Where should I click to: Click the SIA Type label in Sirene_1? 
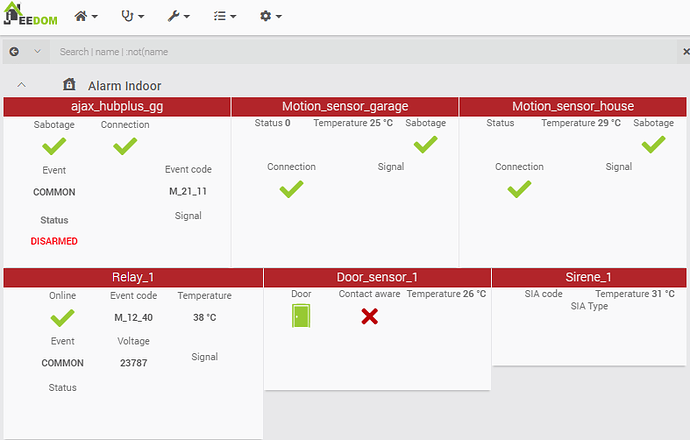coord(589,306)
